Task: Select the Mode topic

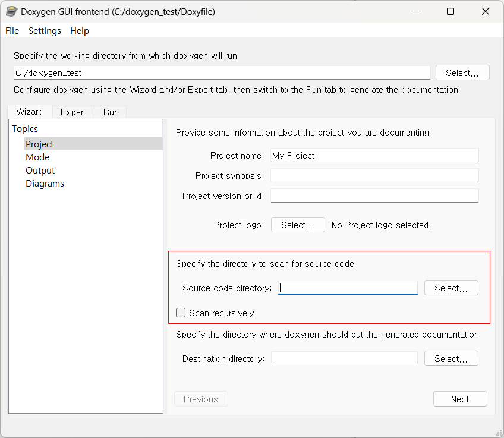Action: pos(37,157)
